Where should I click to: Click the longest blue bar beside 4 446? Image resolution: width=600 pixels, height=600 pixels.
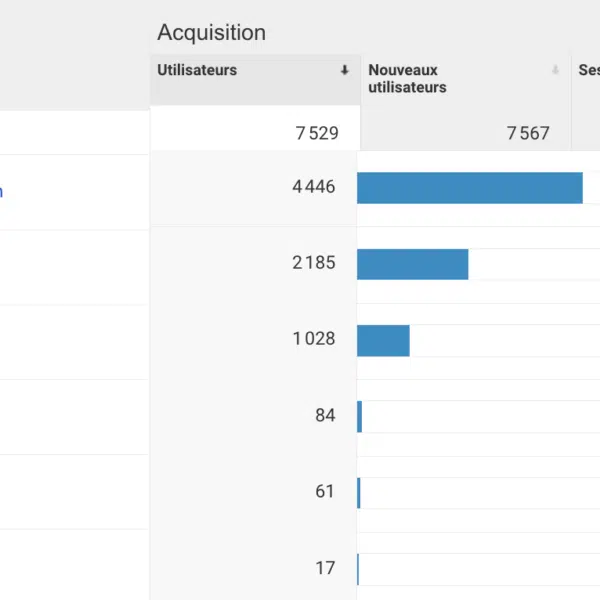(469, 188)
